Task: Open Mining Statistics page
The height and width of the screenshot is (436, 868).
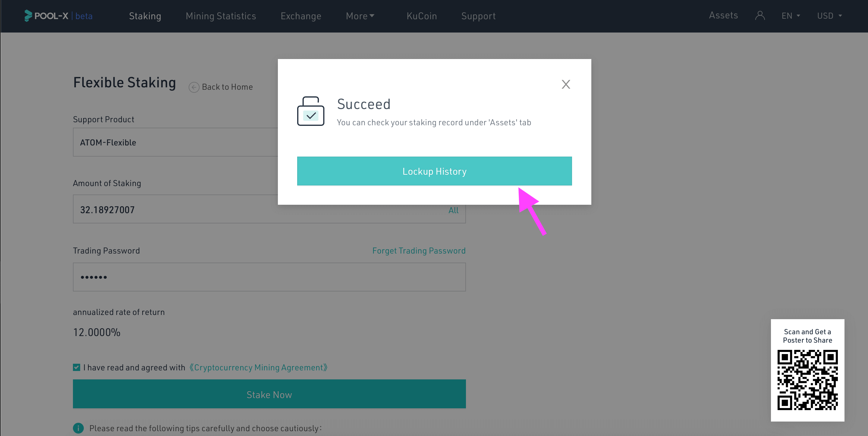Action: [221, 16]
